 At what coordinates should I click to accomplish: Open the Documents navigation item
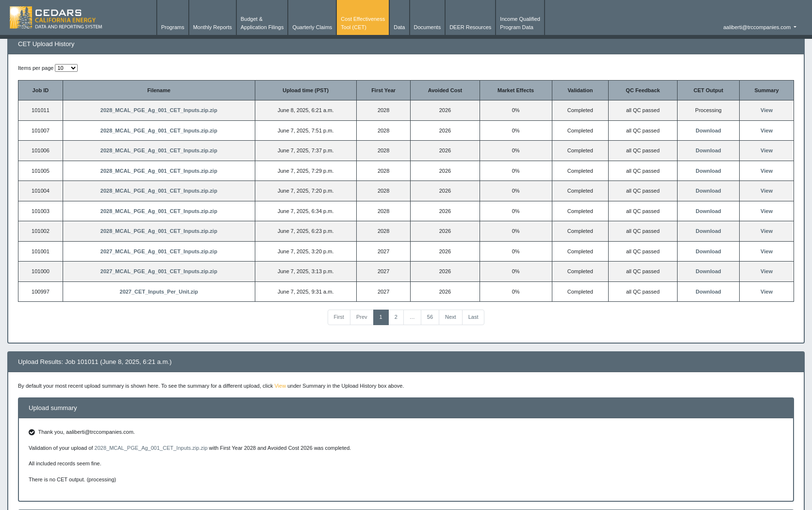point(427,27)
